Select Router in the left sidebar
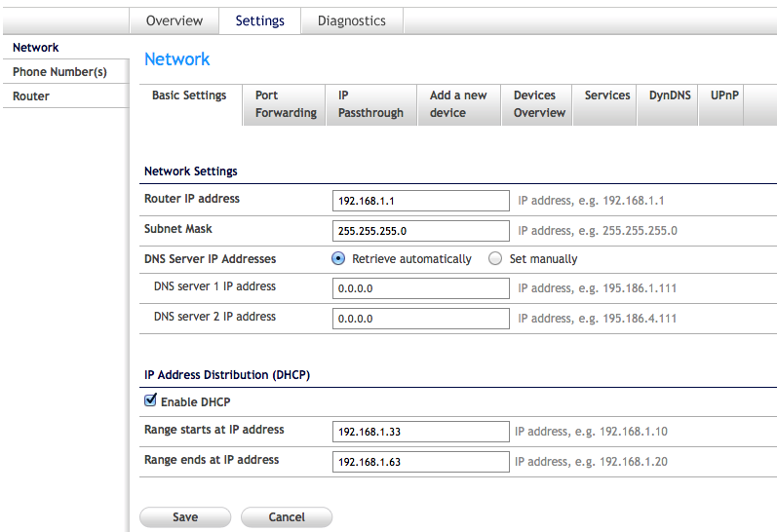 point(31,96)
